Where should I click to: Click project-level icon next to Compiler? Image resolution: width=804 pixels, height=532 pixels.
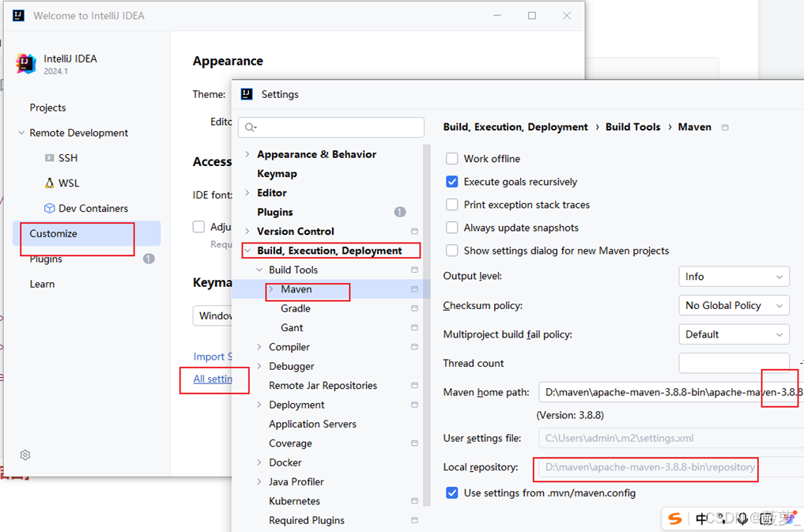click(x=414, y=347)
